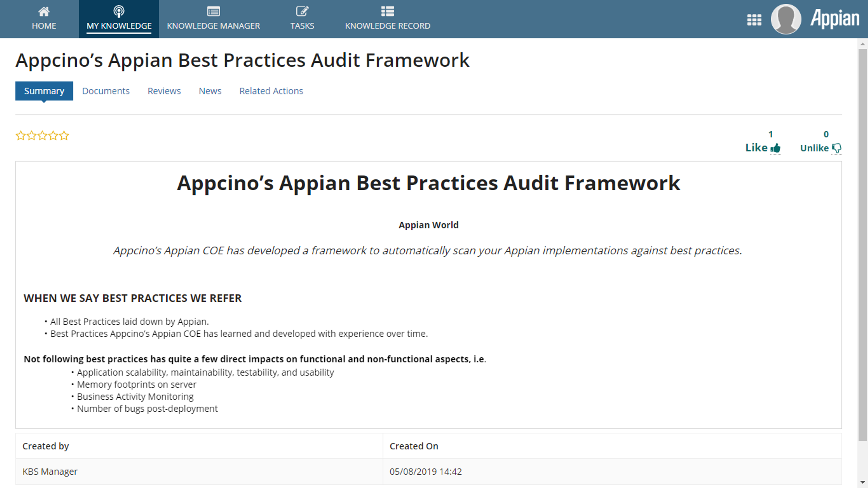This screenshot has height=488, width=868.
Task: Switch to the Documents tab
Action: click(106, 91)
